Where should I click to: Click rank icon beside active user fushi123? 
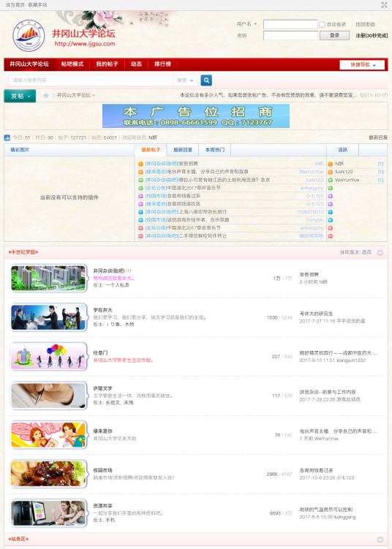(330, 172)
